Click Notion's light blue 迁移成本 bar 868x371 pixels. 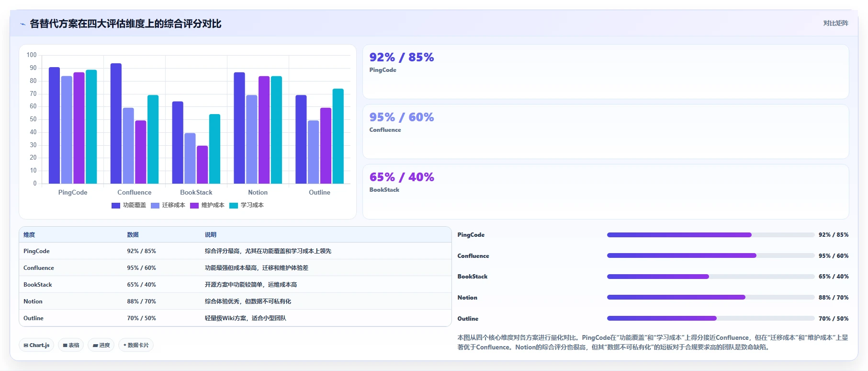[252, 139]
